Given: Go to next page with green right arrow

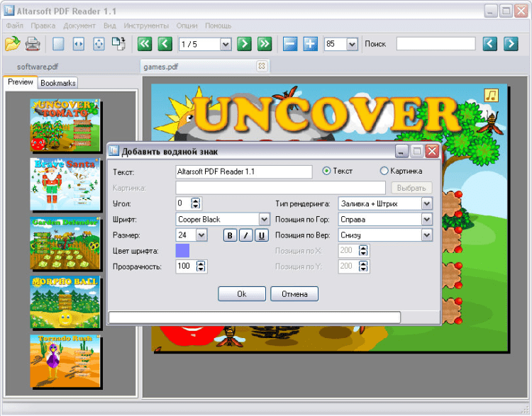Looking at the screenshot, I should coord(244,44).
